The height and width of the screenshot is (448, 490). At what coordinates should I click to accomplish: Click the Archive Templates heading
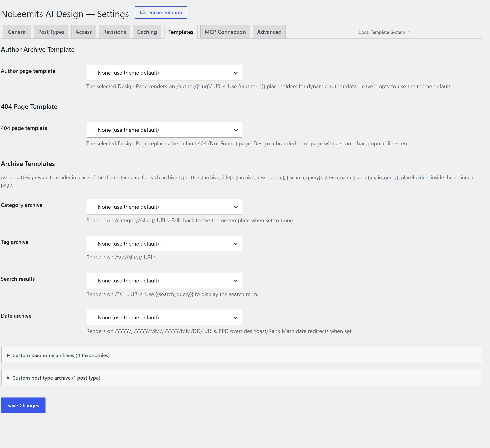click(x=28, y=164)
